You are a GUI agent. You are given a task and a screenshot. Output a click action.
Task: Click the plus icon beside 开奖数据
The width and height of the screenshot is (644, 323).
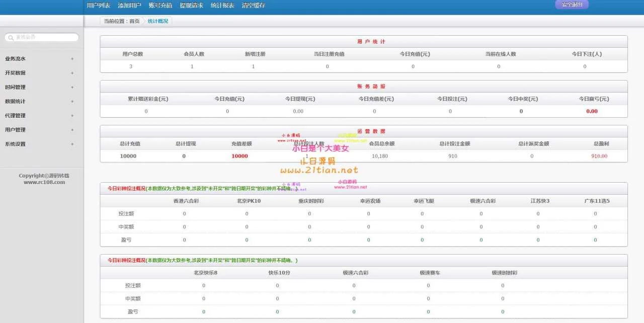pos(72,73)
